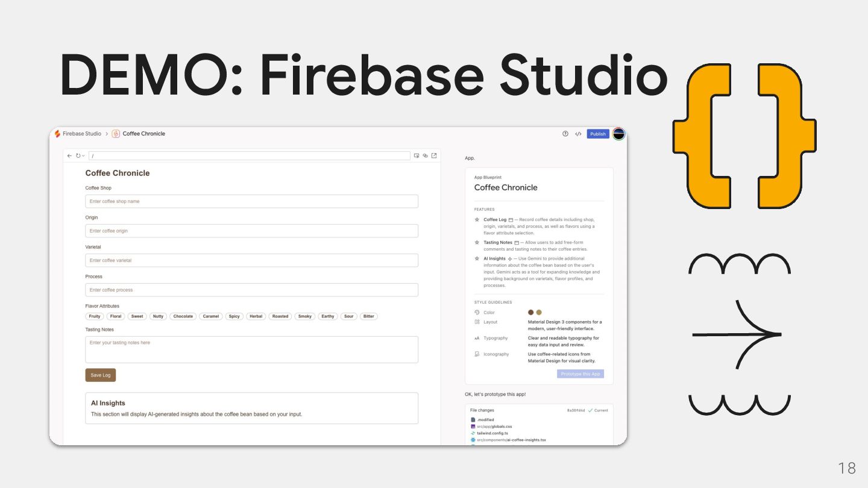Focus the tasting notes text area
Screen dimensions: 868x488
point(252,349)
